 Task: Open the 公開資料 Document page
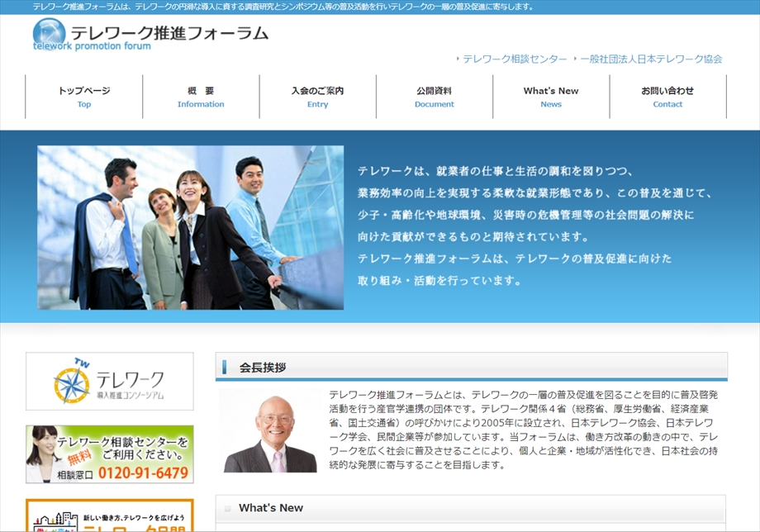tap(434, 97)
